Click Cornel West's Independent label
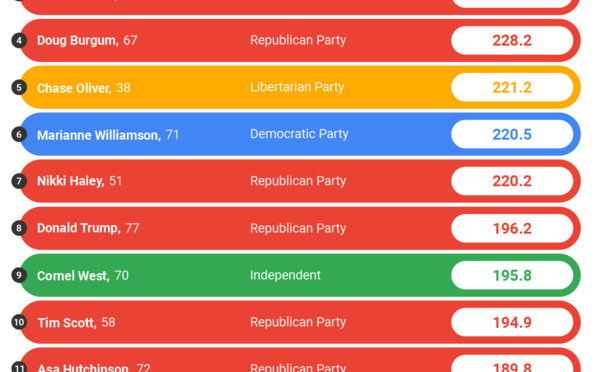600x372 pixels. click(x=285, y=275)
